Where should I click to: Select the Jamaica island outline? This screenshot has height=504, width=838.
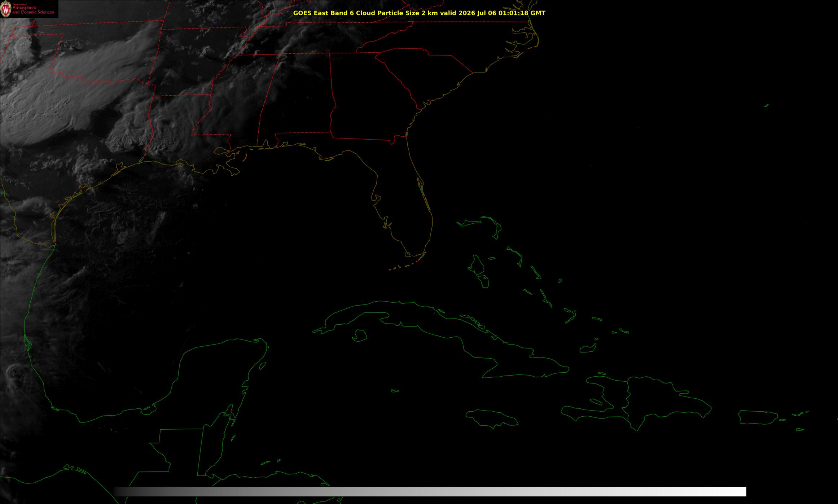click(x=492, y=418)
